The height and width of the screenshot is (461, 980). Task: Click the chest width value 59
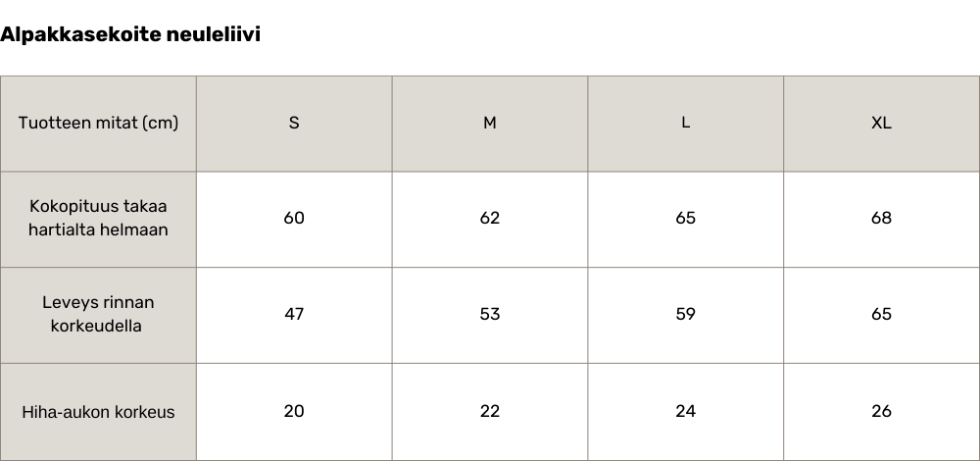point(686,314)
